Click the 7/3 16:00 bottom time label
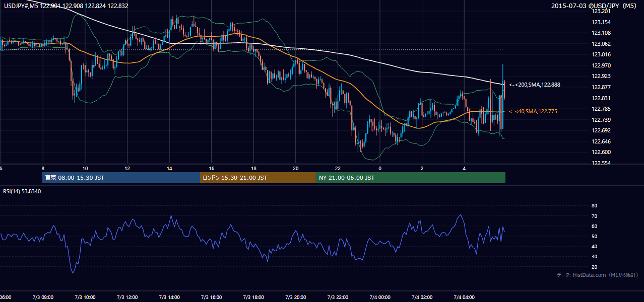The width and height of the screenshot is (644, 302). point(212,297)
